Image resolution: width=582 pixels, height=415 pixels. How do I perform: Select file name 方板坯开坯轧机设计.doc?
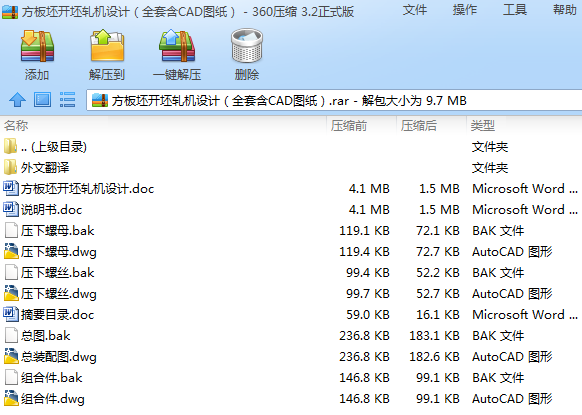pyautogui.click(x=87, y=189)
